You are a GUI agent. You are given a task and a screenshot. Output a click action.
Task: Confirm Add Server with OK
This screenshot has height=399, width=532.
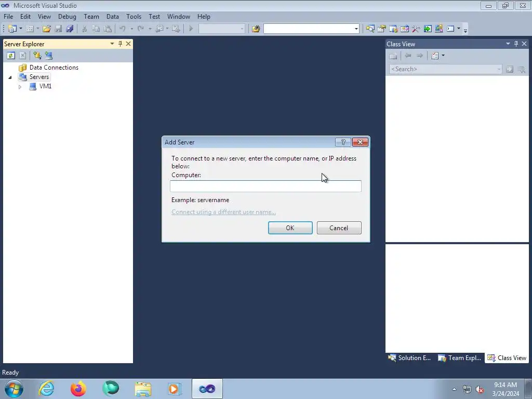pos(290,228)
